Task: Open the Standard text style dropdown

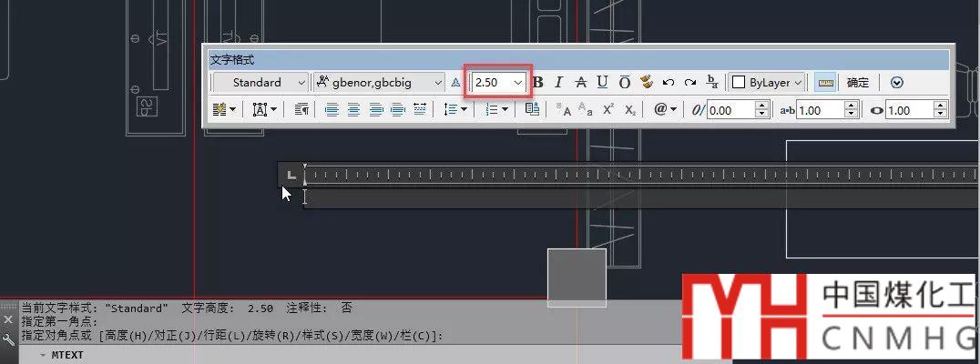Action: 260,83
